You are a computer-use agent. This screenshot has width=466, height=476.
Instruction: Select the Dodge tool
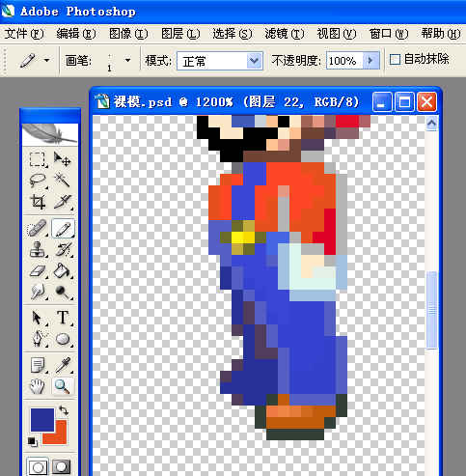pos(63,292)
